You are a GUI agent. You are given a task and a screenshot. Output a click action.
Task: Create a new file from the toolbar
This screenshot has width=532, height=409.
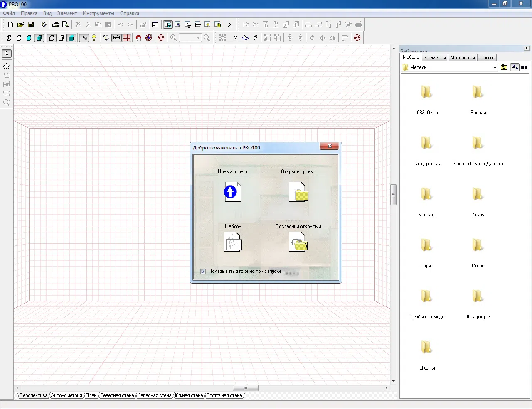pyautogui.click(x=11, y=24)
